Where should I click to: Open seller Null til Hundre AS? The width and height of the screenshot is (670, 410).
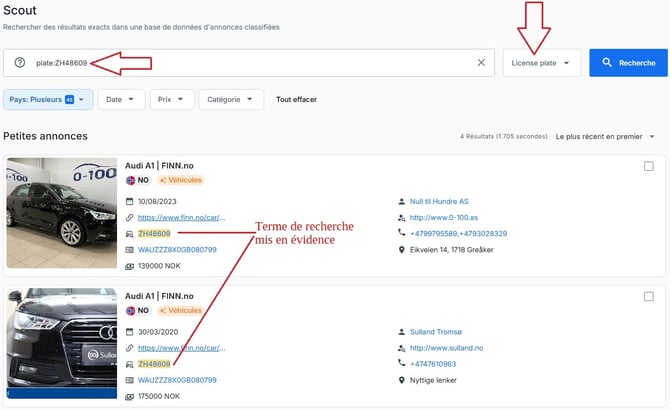point(439,201)
